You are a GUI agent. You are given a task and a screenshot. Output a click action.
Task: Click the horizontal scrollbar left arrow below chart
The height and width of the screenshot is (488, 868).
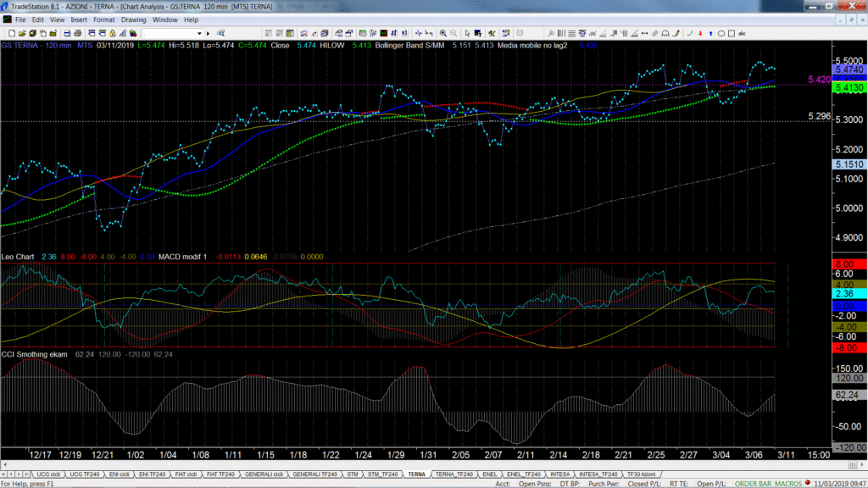pyautogui.click(x=5, y=465)
